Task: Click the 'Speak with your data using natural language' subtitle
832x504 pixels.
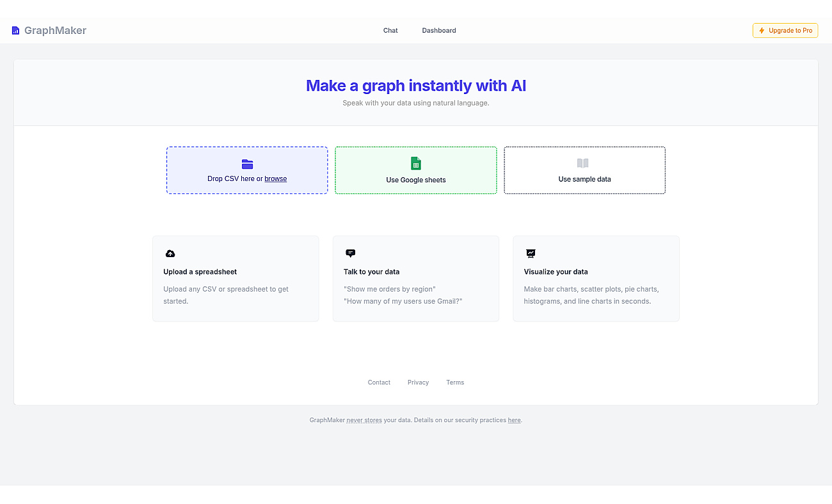Action: [x=416, y=103]
